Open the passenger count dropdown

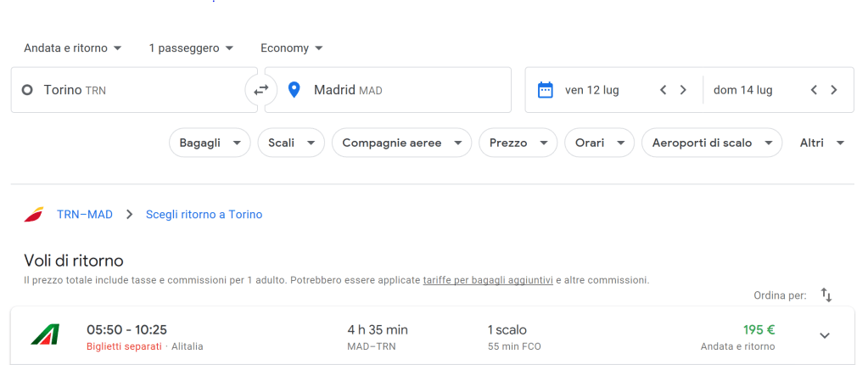[191, 48]
